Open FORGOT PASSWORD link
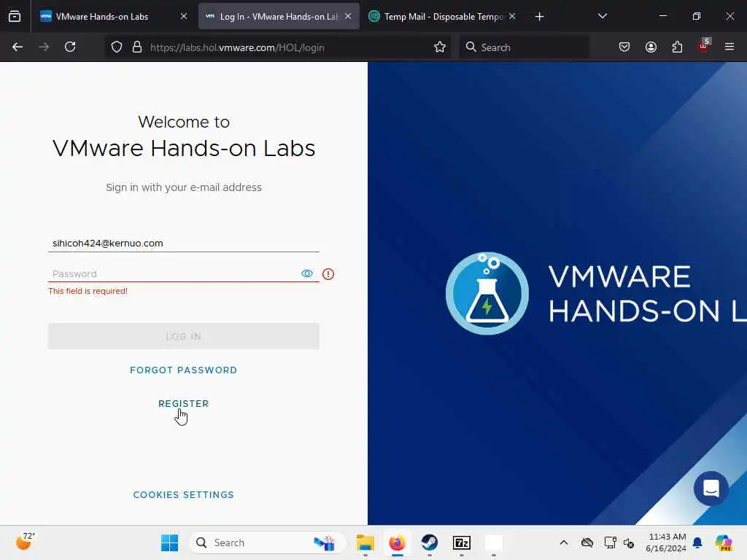This screenshot has height=560, width=747. coord(183,370)
